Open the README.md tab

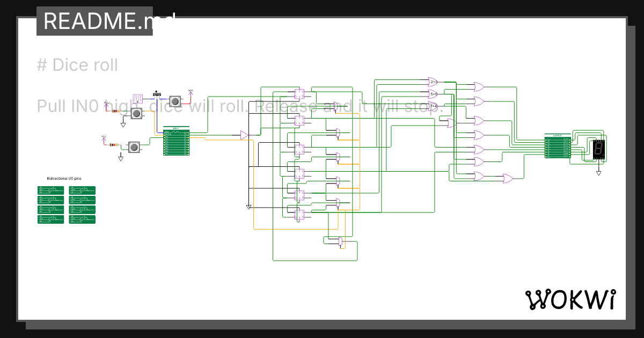pyautogui.click(x=94, y=21)
